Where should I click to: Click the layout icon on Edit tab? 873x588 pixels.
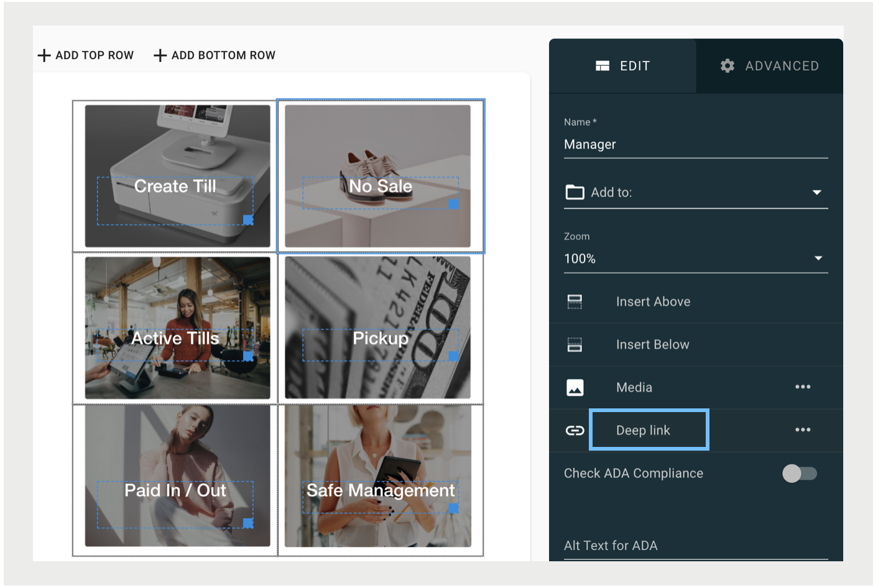[x=603, y=66]
